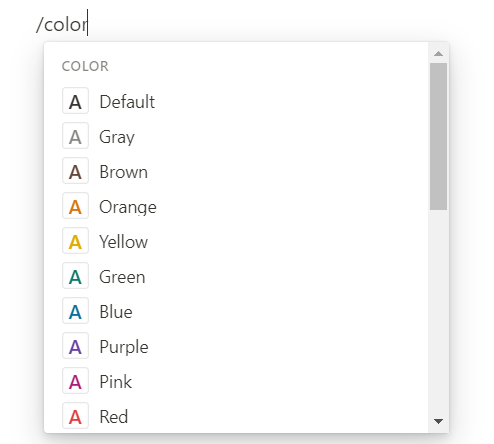Click the yellow A color icon

pyautogui.click(x=75, y=241)
